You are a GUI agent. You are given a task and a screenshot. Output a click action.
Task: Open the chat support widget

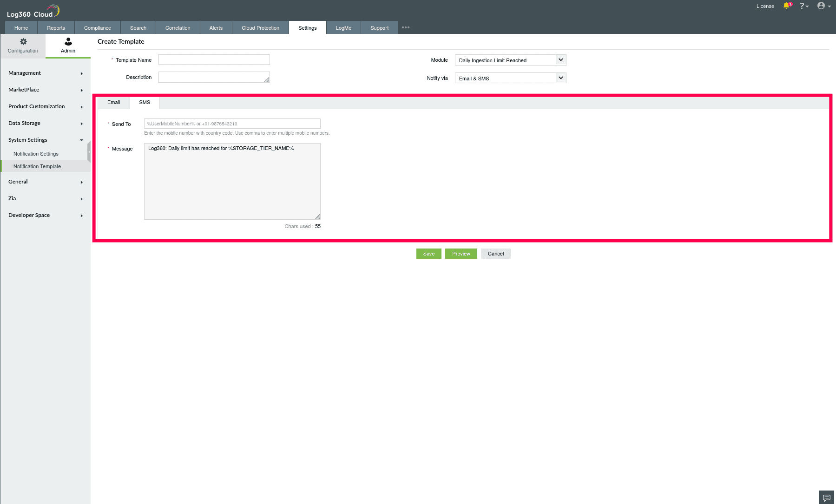(825, 497)
